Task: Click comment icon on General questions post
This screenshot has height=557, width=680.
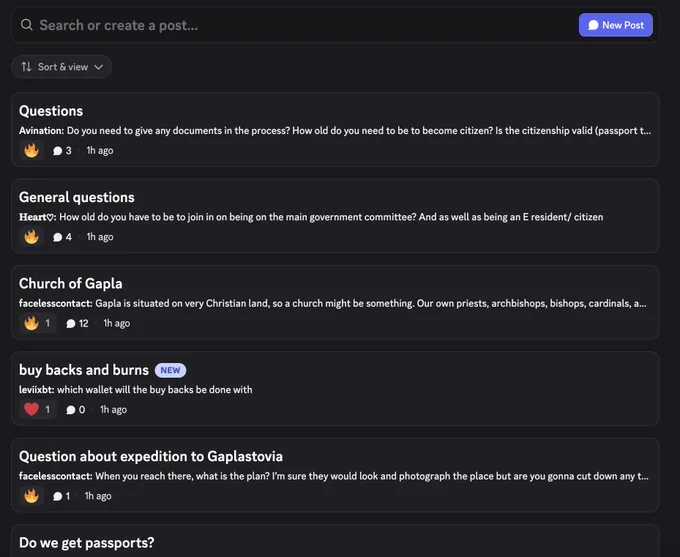Action: (x=57, y=237)
